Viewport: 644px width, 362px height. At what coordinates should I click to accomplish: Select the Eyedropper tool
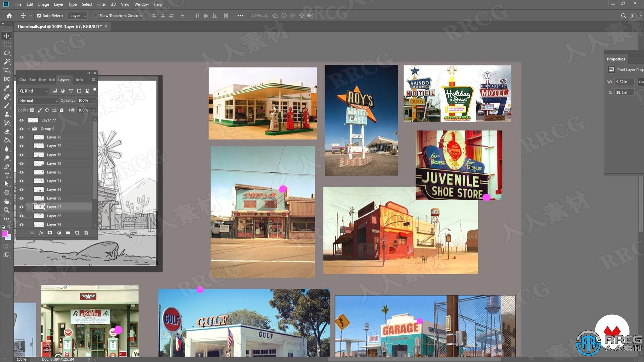(7, 88)
